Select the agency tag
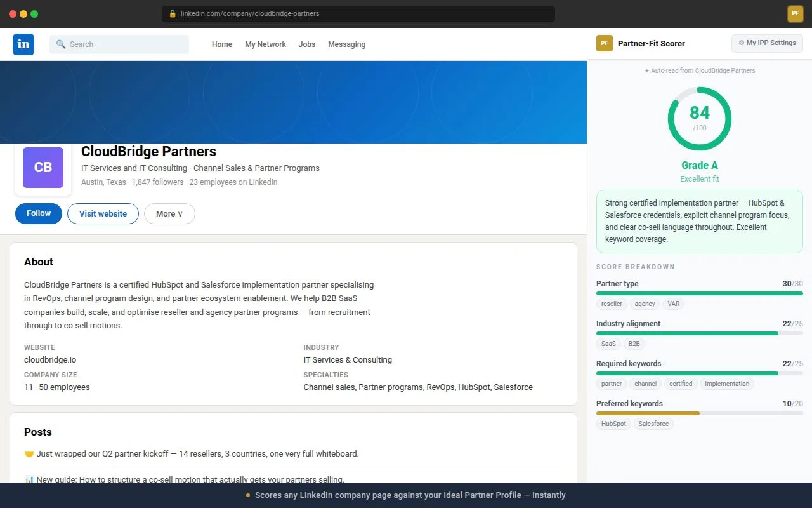Screen dimensions: 812x508 645,304
